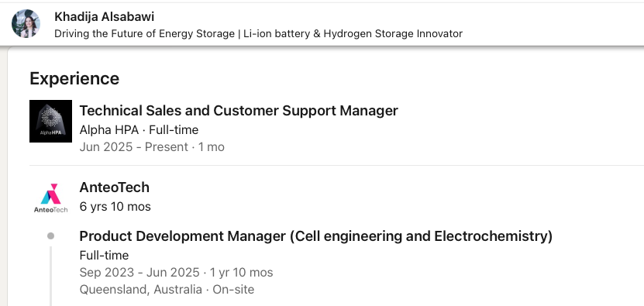Click the 6 yrs 10 mos duration text

115,207
